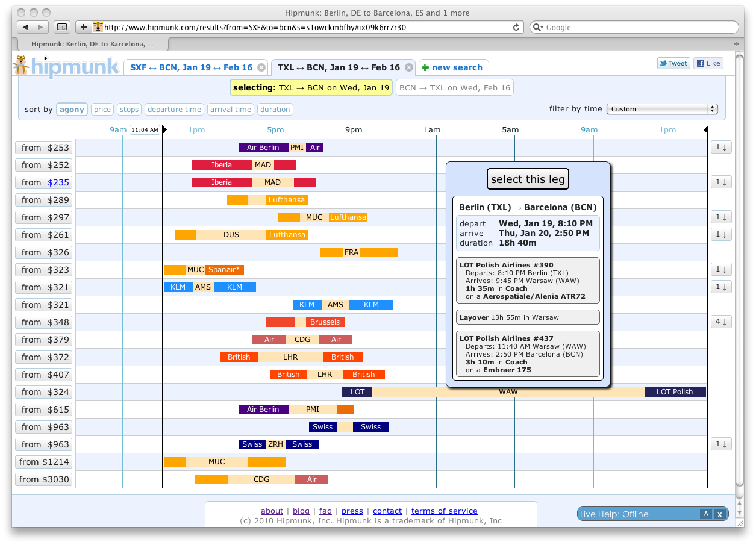Screen dimensions: 756x545
Task: Switch to BCN → TXL return leg tab
Action: (454, 87)
